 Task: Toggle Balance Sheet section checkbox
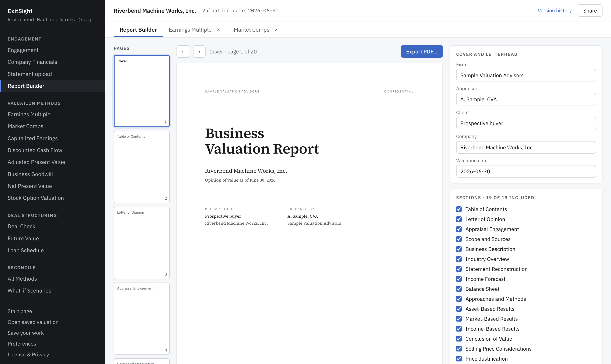pos(459,289)
